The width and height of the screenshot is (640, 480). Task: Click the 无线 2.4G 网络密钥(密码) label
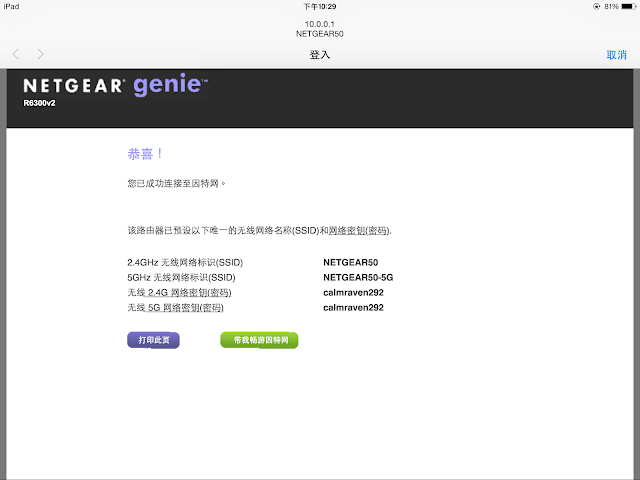[180, 293]
